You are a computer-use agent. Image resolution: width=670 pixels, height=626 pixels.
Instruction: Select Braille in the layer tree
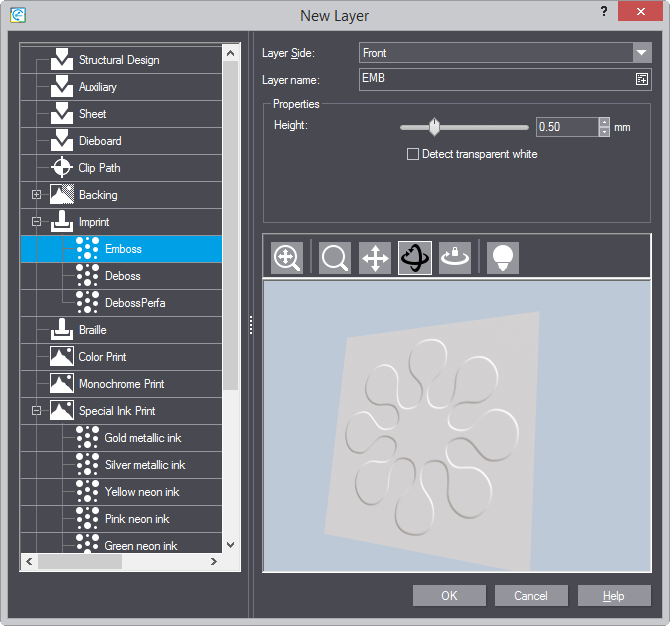pos(92,330)
